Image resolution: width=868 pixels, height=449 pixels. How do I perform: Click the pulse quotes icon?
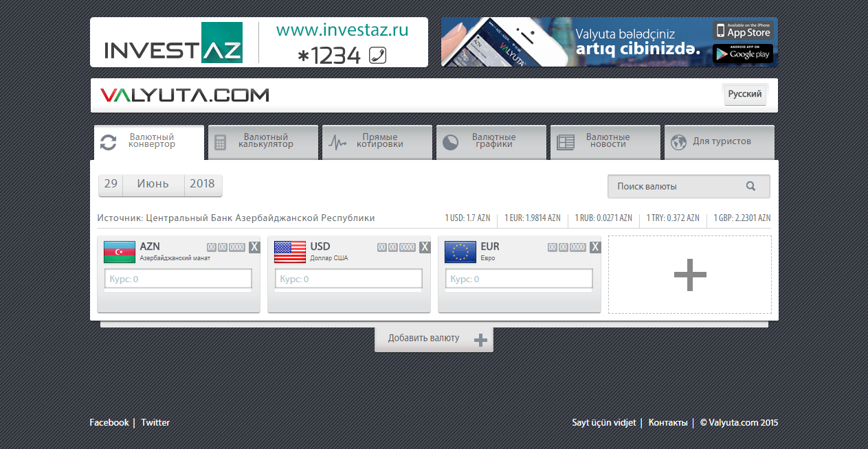pos(337,142)
